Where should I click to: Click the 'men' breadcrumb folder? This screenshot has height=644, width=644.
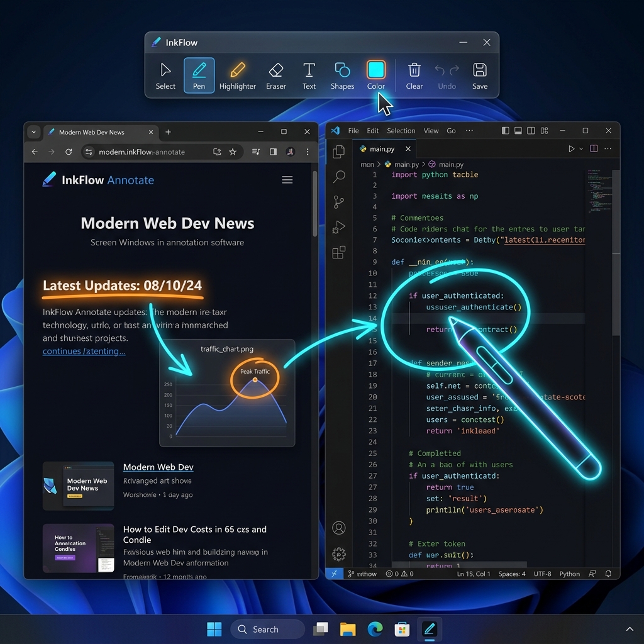(x=367, y=164)
